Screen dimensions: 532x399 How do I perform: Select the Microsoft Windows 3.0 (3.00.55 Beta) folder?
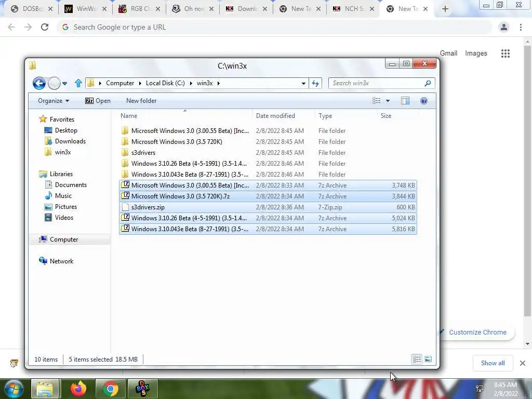268,130
